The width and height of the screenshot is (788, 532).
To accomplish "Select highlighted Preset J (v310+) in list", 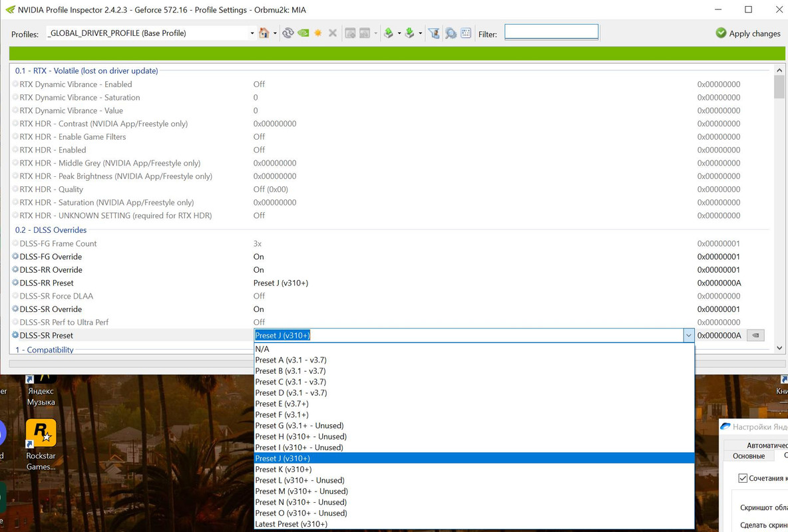I will [475, 458].
